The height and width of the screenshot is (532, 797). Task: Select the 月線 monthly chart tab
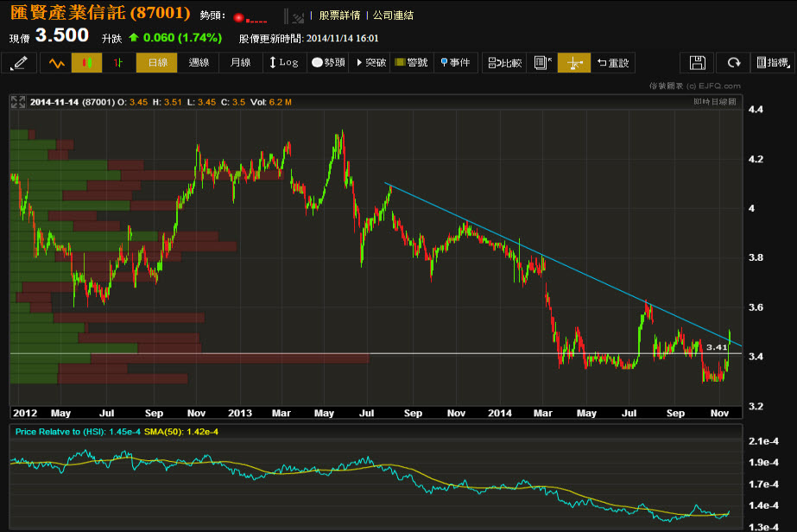[x=240, y=63]
